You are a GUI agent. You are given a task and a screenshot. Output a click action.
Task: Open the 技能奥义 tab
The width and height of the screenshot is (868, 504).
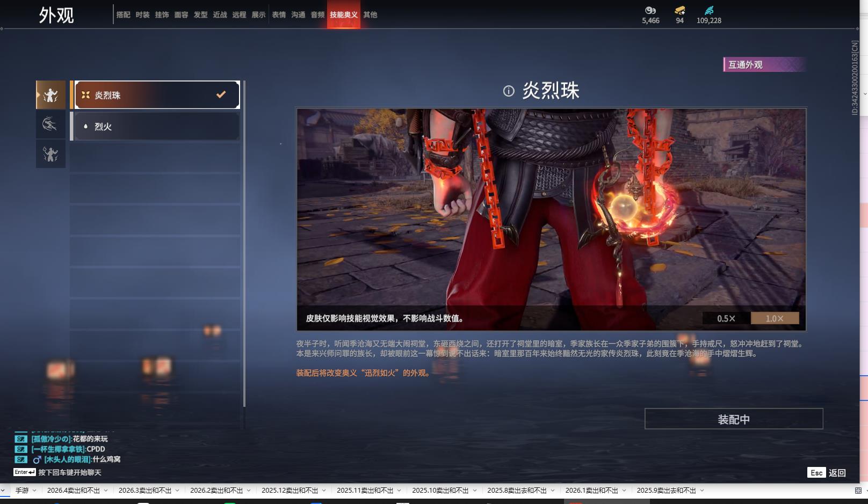tap(343, 15)
